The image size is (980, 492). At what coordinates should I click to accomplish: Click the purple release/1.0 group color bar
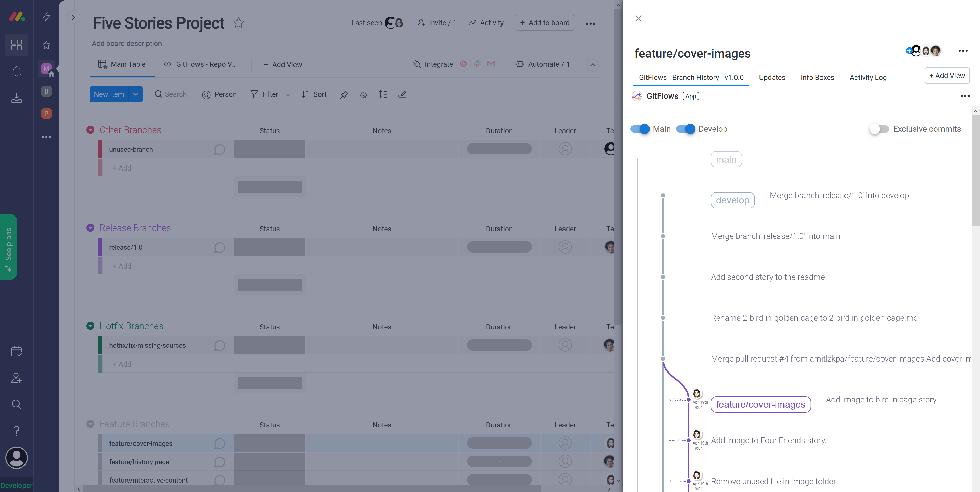pyautogui.click(x=100, y=247)
